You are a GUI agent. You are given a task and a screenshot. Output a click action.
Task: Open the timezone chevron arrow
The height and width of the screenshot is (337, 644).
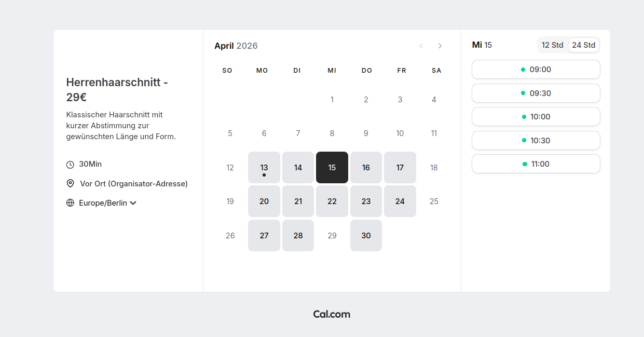pos(133,203)
